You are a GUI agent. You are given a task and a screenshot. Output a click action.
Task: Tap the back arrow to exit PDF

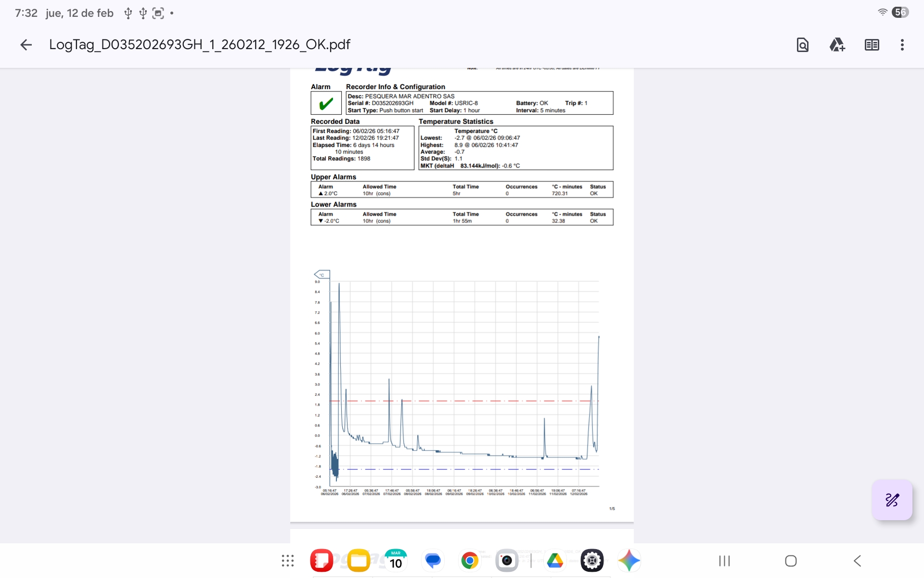tap(26, 45)
